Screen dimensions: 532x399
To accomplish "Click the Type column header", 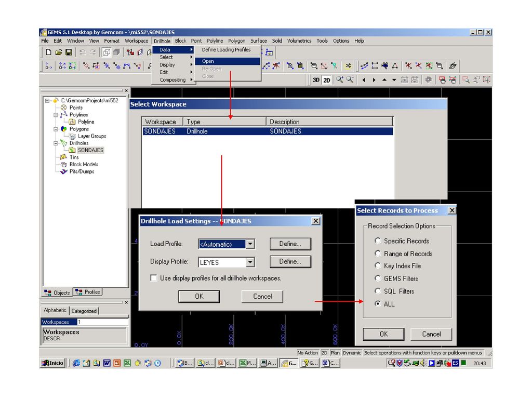I will pyautogui.click(x=224, y=122).
